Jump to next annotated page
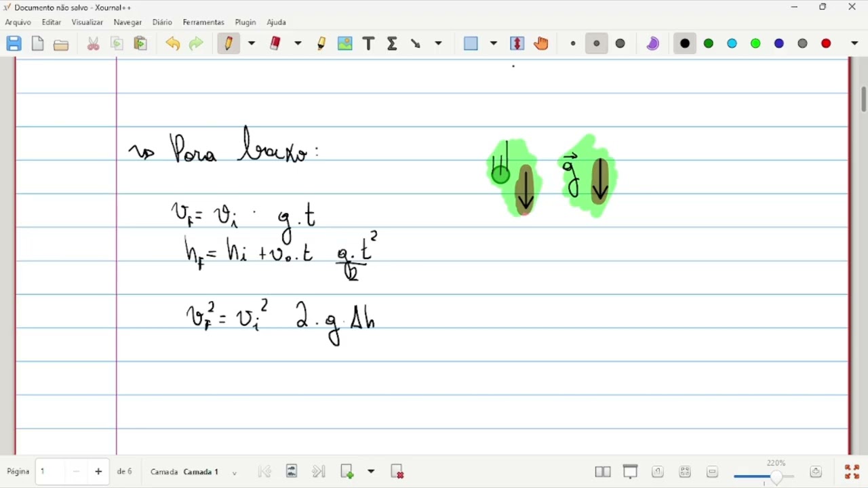The height and width of the screenshot is (488, 868). (x=292, y=472)
